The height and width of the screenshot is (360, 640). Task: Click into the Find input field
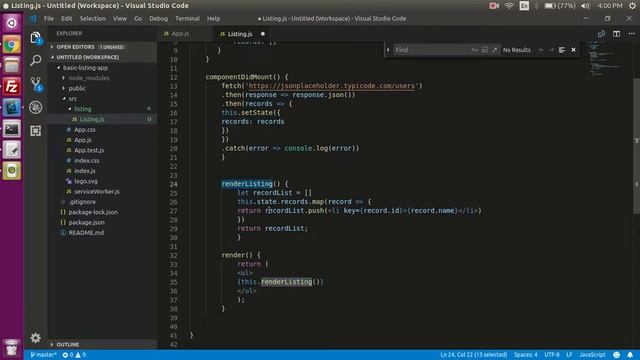(x=431, y=50)
